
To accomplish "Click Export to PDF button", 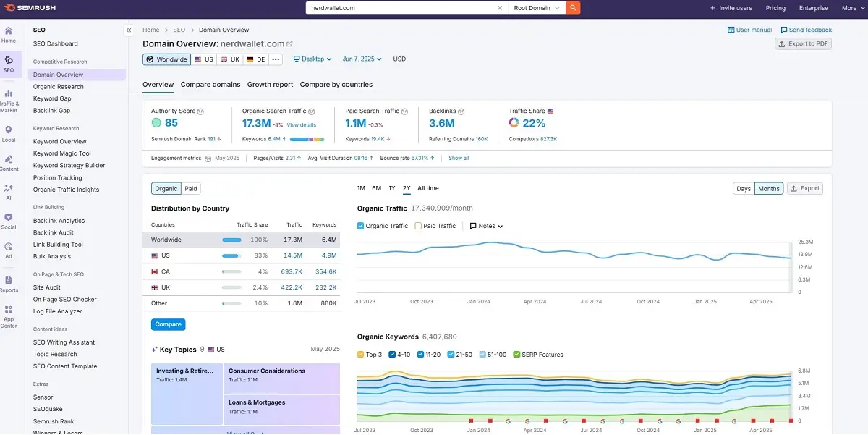I will tap(803, 43).
